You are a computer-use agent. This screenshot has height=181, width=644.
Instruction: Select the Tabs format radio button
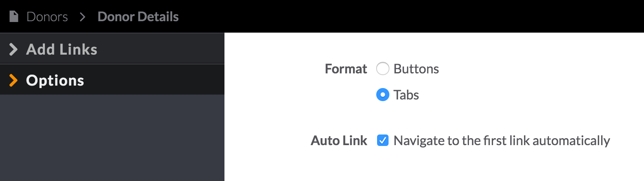pos(383,95)
